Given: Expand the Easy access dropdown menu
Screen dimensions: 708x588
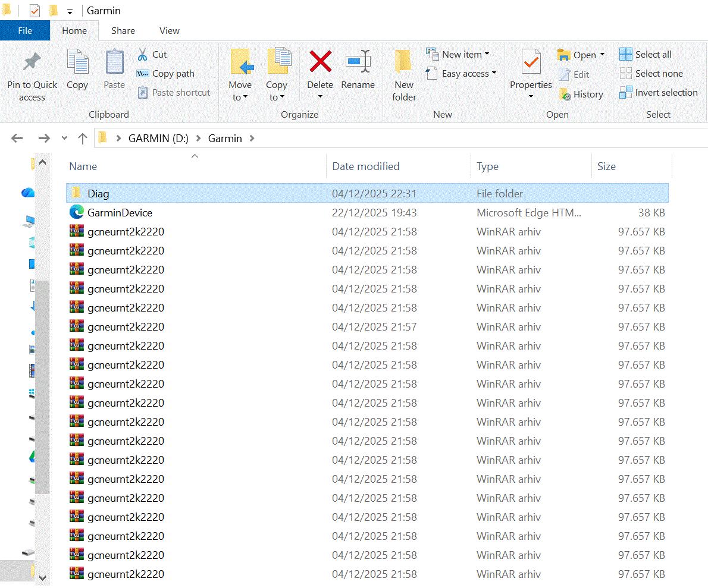Looking at the screenshot, I should [462, 74].
